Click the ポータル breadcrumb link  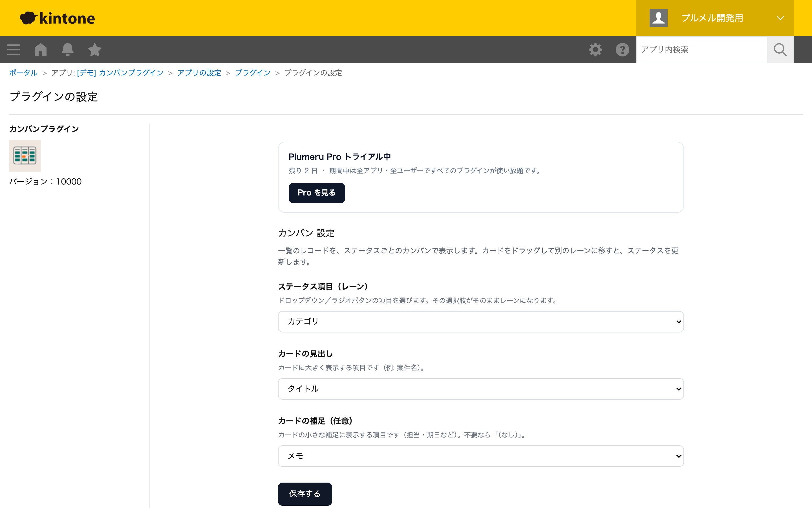click(23, 73)
